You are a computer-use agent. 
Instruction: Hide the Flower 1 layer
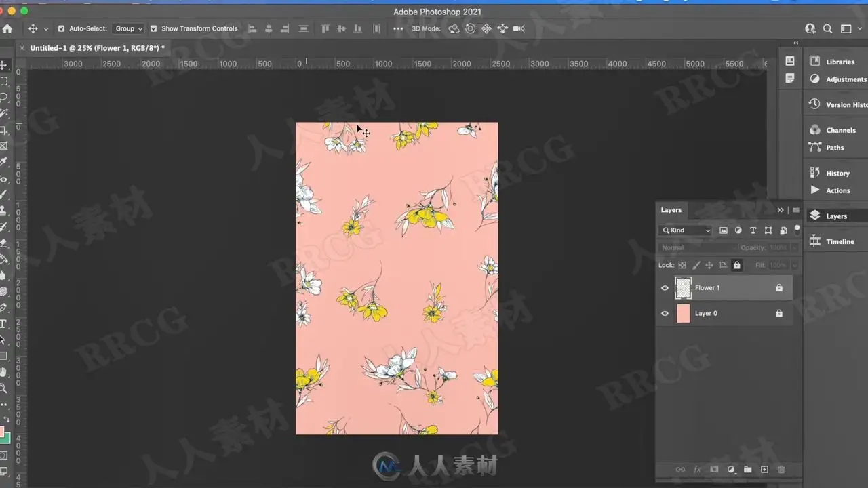[x=665, y=288]
